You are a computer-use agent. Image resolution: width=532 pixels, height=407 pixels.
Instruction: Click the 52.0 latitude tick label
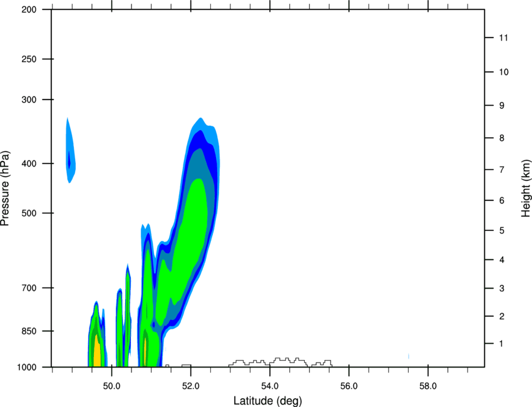(191, 386)
